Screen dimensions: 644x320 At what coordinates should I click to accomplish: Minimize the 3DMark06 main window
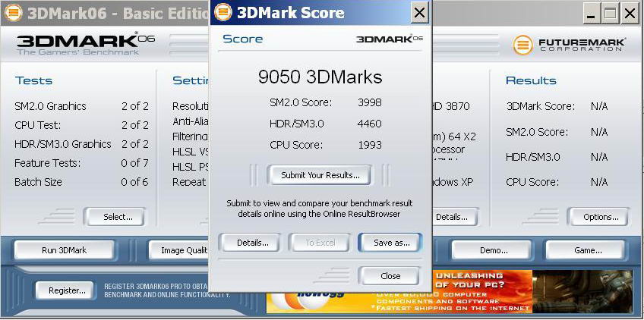click(x=592, y=14)
